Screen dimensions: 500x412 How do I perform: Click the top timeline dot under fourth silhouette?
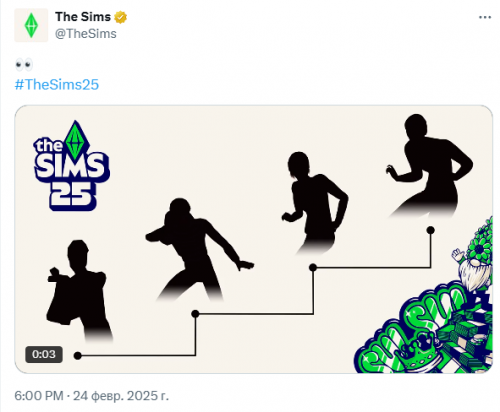[x=431, y=230]
